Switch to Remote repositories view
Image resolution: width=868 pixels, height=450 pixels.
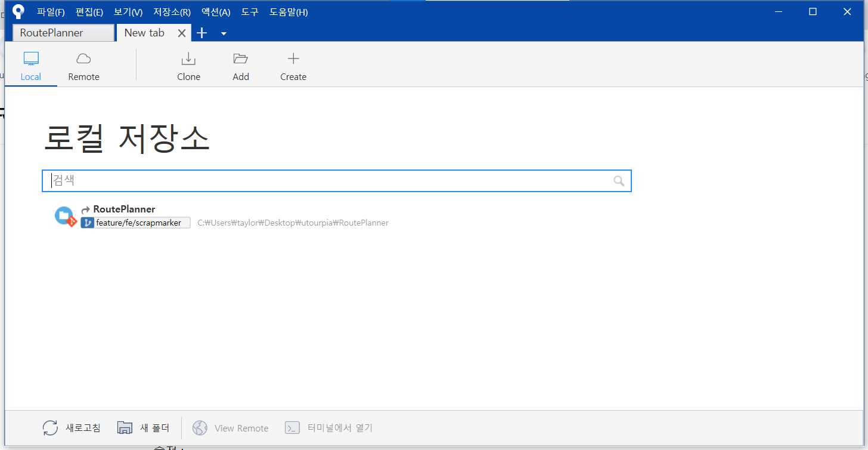point(83,66)
